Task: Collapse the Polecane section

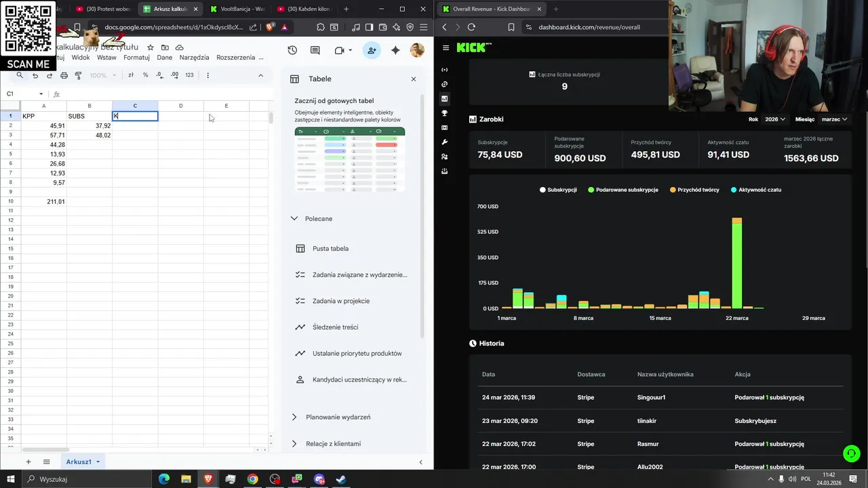Action: pyautogui.click(x=294, y=219)
